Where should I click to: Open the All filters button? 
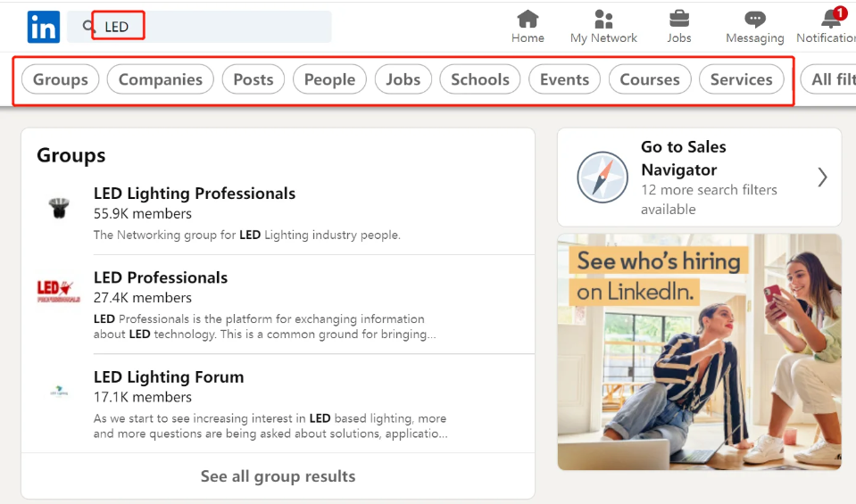[830, 79]
